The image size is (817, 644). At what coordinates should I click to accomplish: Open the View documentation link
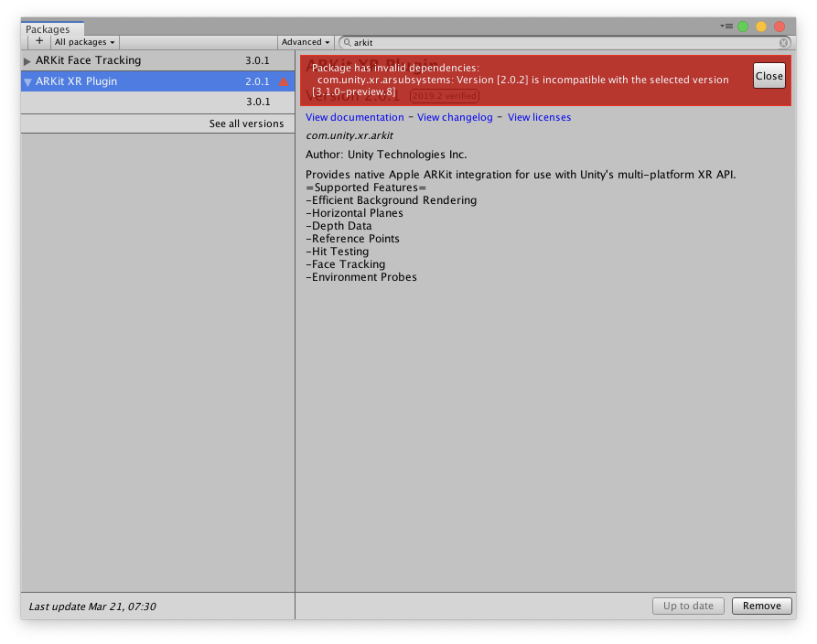355,117
